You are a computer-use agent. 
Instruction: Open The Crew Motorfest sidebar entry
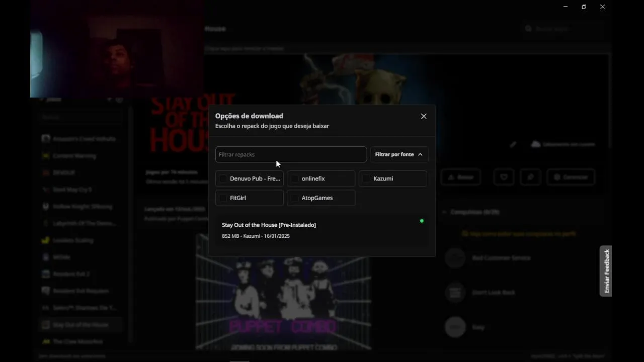click(80, 341)
